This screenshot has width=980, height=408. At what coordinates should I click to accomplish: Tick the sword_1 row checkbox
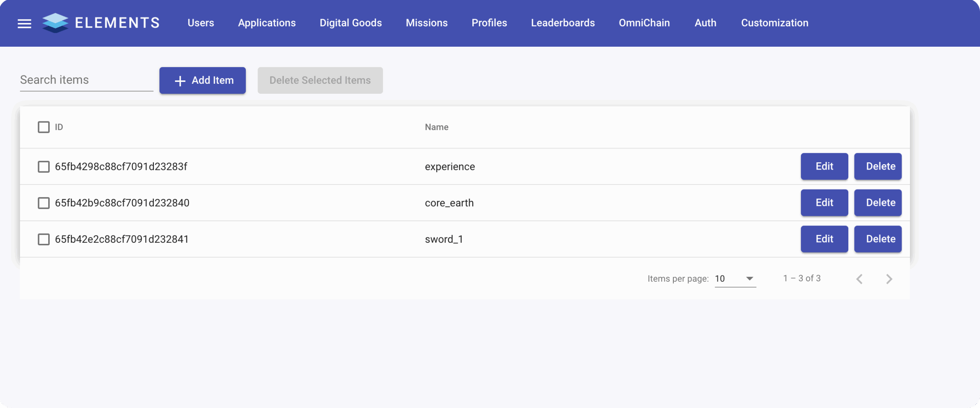coord(44,239)
